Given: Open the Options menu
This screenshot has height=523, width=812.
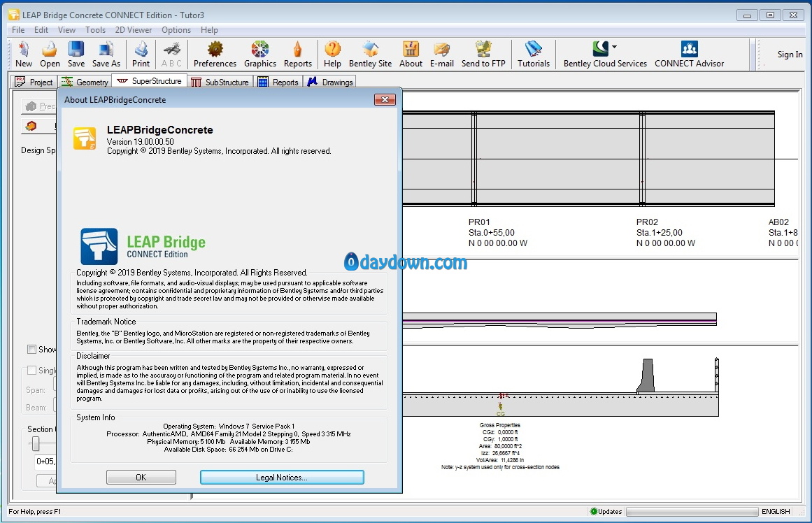Looking at the screenshot, I should 176,30.
